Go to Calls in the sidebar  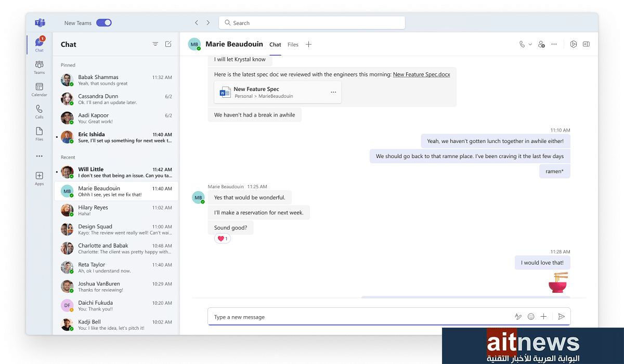39,111
